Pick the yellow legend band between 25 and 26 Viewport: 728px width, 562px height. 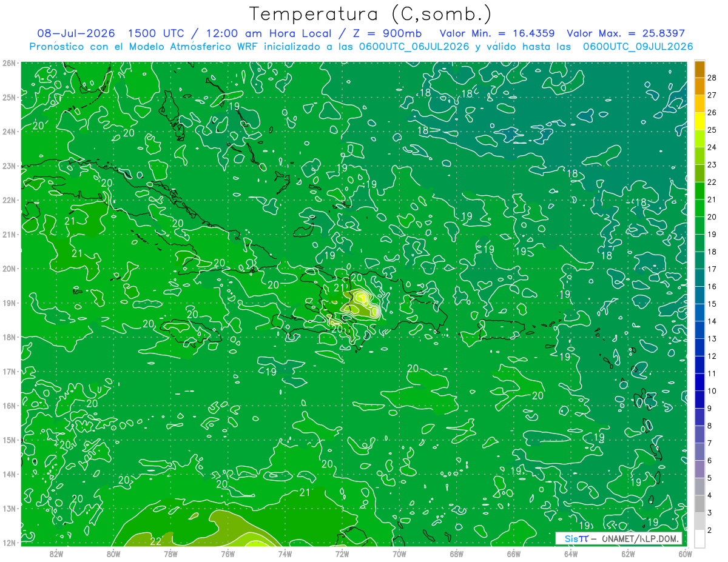click(x=699, y=121)
